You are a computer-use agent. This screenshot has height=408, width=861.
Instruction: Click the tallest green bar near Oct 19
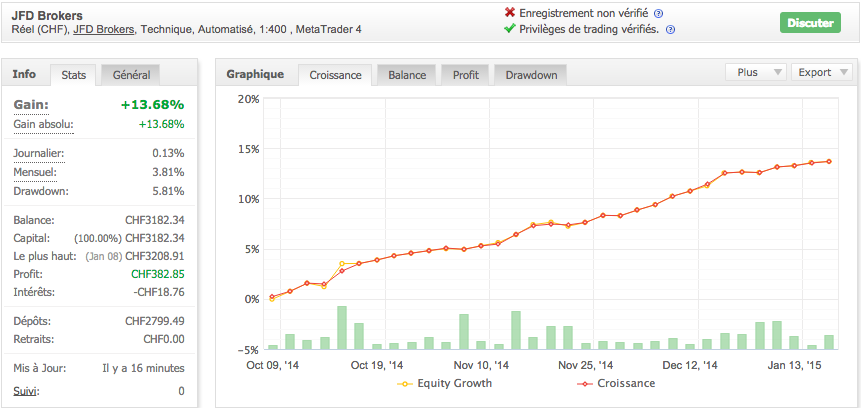pyautogui.click(x=342, y=327)
